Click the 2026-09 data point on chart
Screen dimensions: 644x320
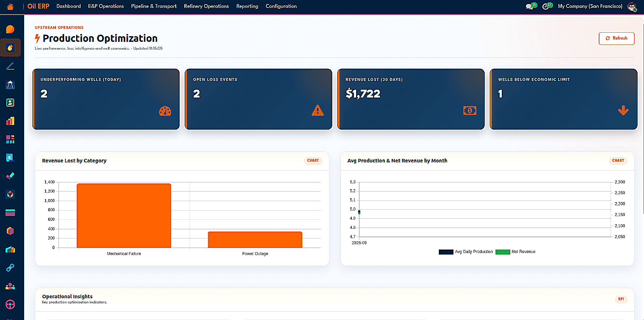(359, 212)
